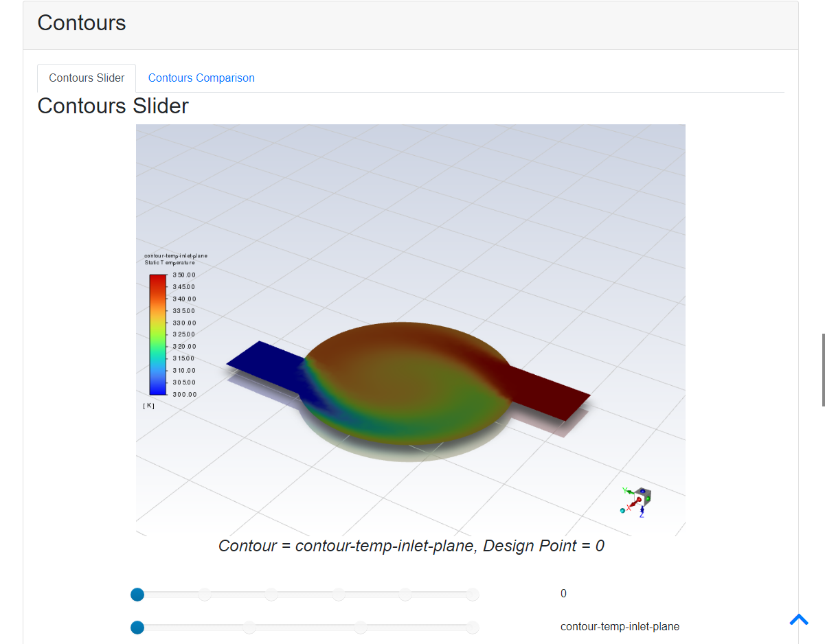
Task: Click the Design Point slider handle
Action: (137, 594)
